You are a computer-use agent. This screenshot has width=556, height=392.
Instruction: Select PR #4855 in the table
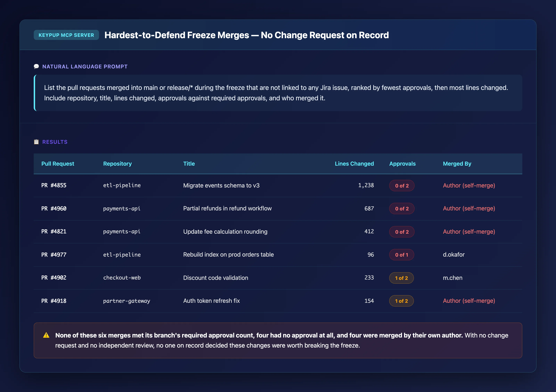point(54,185)
